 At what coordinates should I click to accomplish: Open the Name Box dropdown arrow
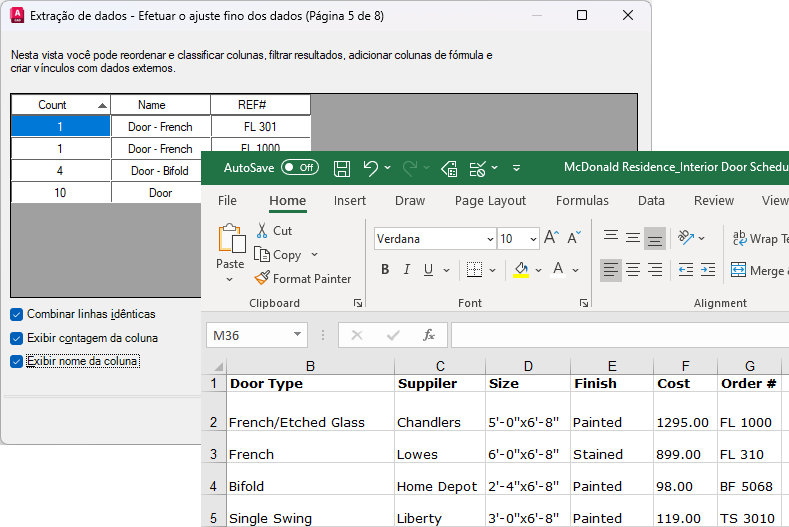(298, 335)
